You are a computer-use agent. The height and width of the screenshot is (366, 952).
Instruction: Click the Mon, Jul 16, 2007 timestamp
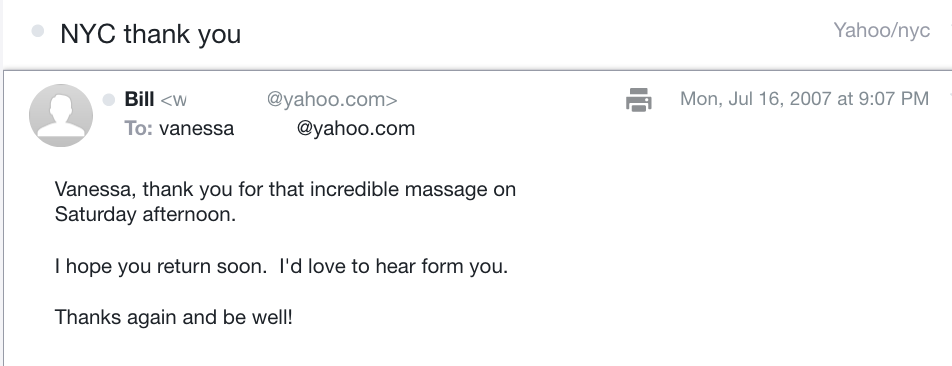tap(804, 98)
